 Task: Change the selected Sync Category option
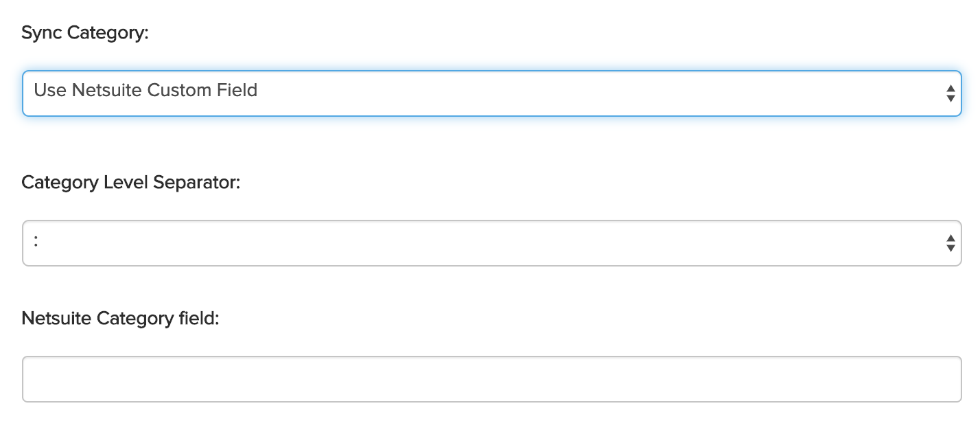pos(491,93)
